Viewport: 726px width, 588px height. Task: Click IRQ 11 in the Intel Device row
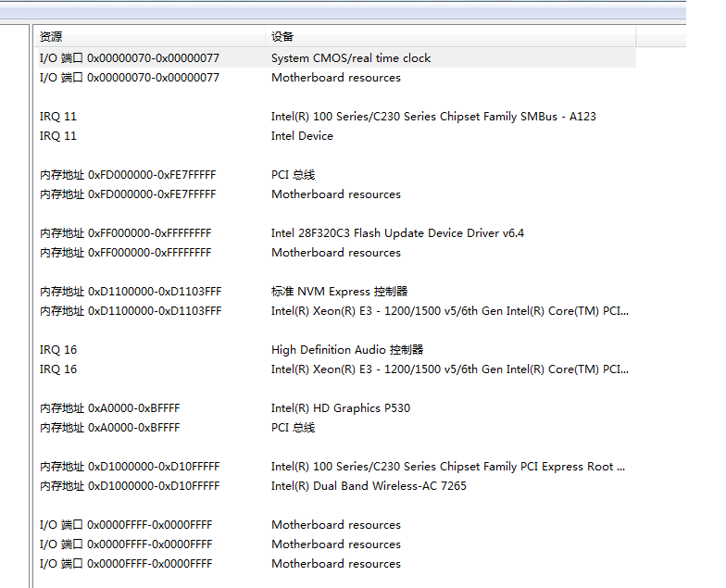coord(57,136)
